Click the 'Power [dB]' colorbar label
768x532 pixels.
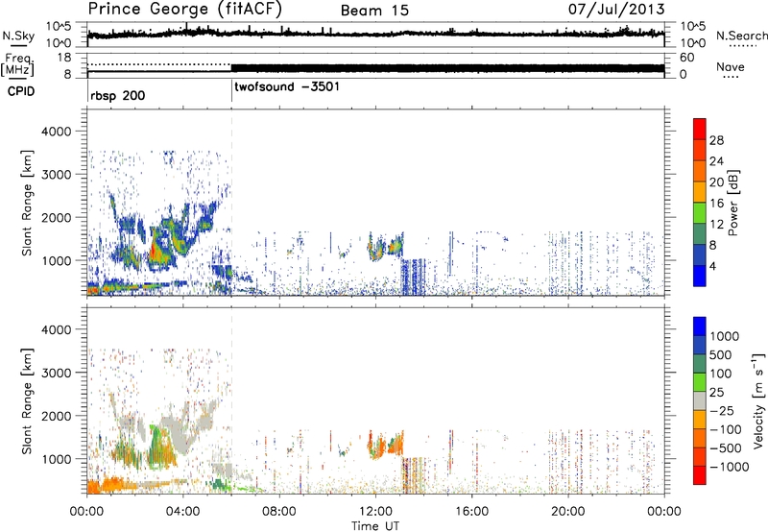pos(732,203)
